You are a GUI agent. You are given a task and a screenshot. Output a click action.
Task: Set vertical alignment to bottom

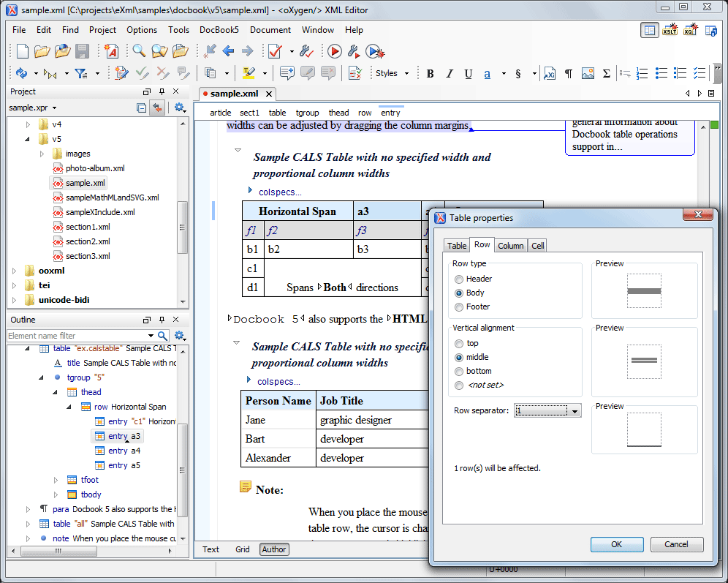click(x=459, y=372)
